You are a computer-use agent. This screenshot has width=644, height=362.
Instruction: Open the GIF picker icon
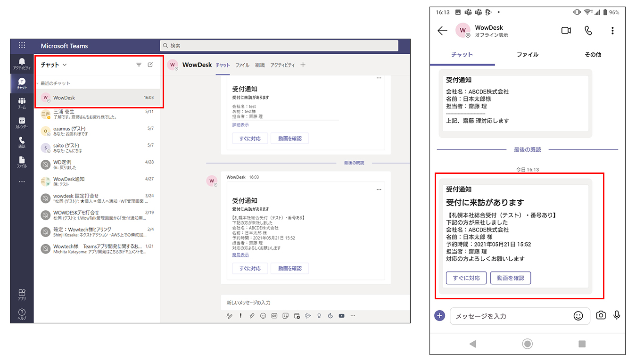coord(274,316)
